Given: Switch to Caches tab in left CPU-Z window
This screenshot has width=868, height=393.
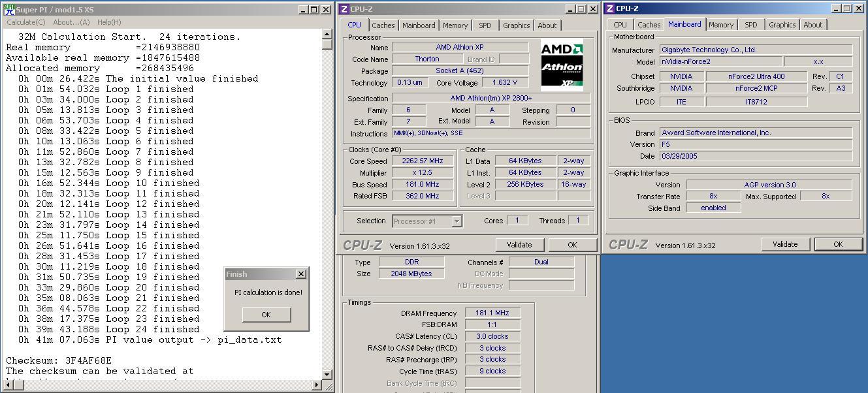Looking at the screenshot, I should 383,25.
